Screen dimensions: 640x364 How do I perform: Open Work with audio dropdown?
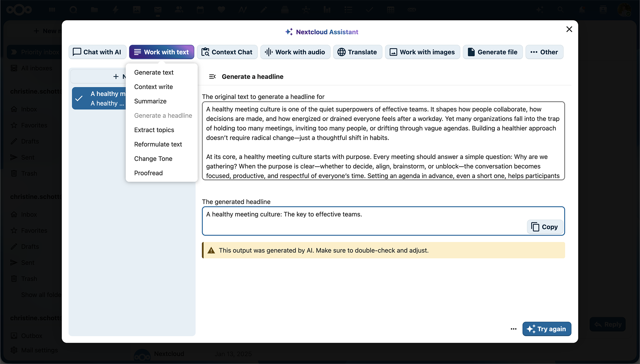coord(295,52)
